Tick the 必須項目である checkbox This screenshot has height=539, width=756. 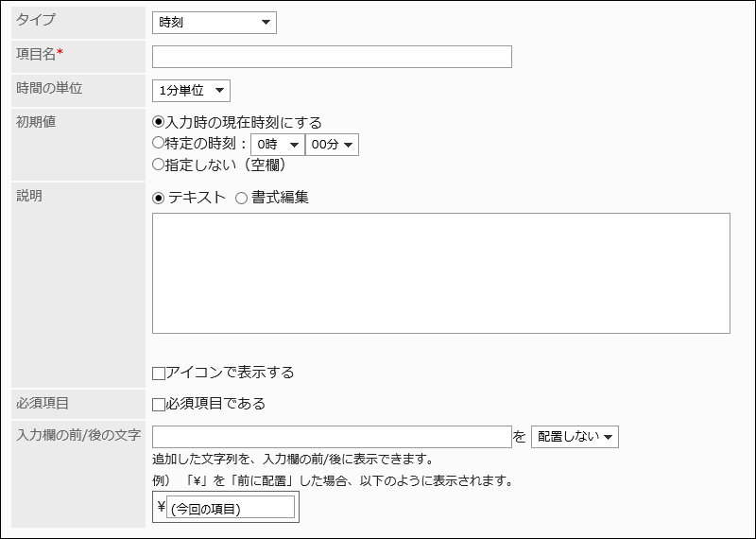point(159,405)
